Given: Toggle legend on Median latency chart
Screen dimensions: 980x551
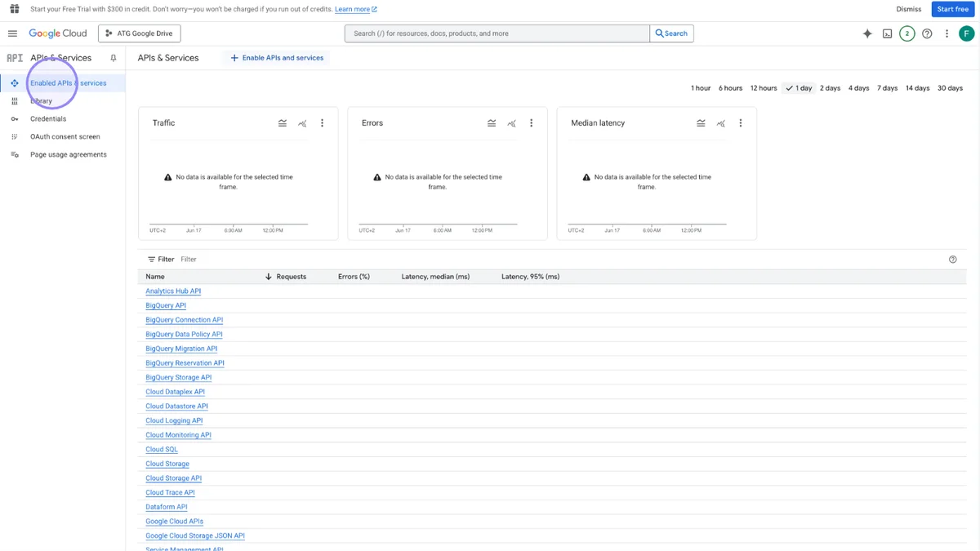Looking at the screenshot, I should 701,123.
